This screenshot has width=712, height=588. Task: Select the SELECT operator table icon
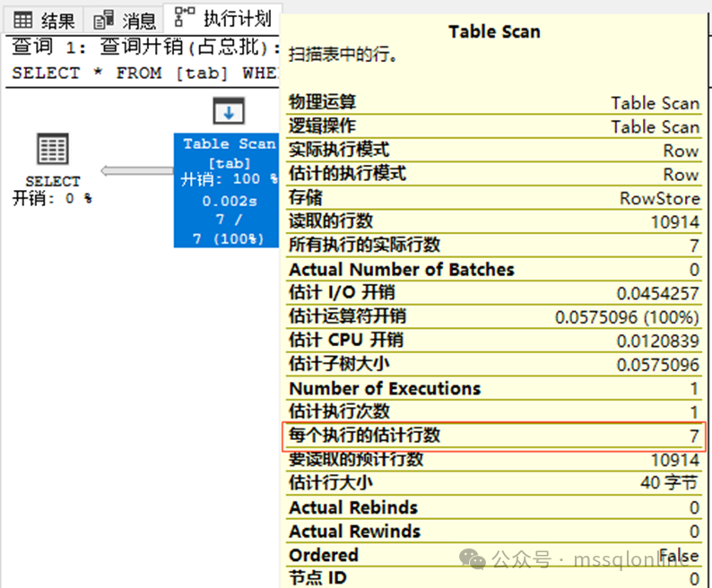coord(53,150)
